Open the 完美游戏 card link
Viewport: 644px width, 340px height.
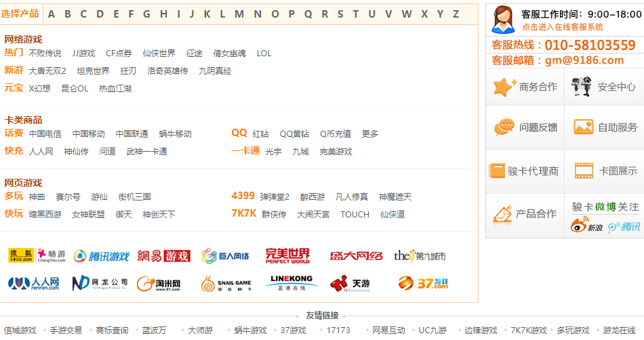click(336, 152)
